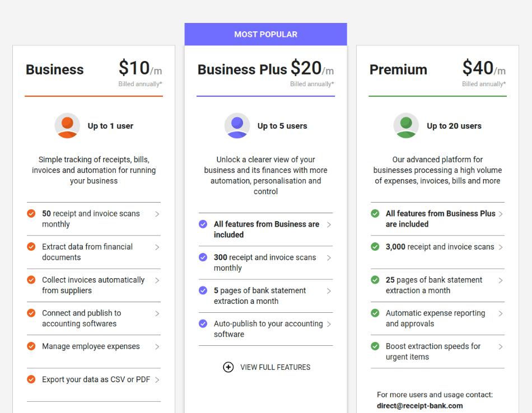Open Collect invoices automatically from suppliers item
532x413 pixels.
pos(94,285)
